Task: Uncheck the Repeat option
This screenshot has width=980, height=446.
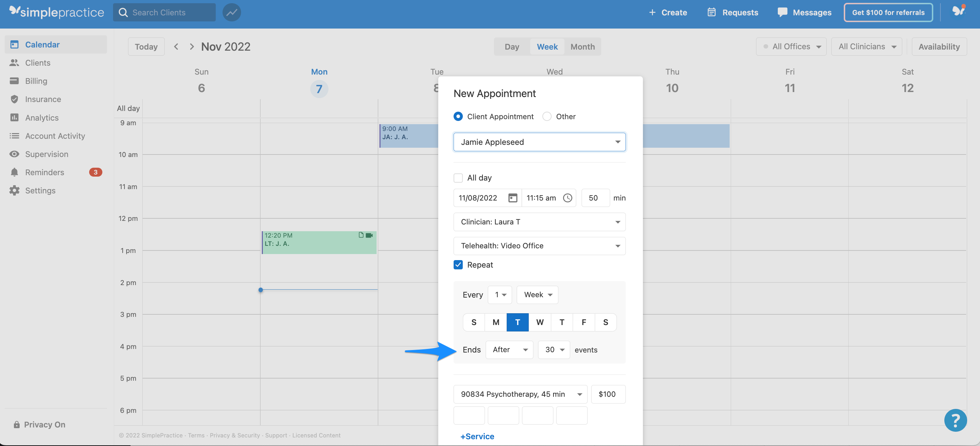Action: [x=458, y=264]
